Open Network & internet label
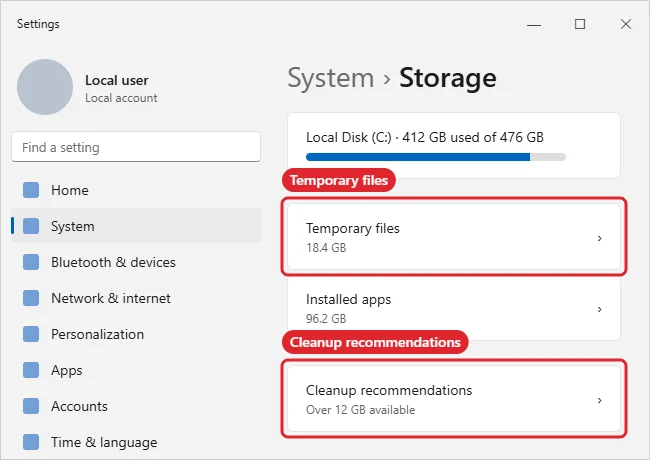The height and width of the screenshot is (460, 650). [x=111, y=298]
